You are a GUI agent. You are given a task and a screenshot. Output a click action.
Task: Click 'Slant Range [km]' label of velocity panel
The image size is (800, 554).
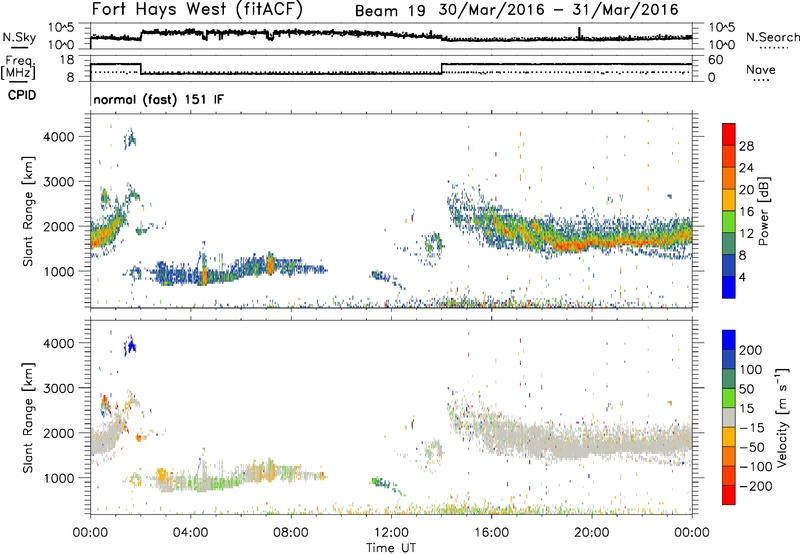(28, 418)
